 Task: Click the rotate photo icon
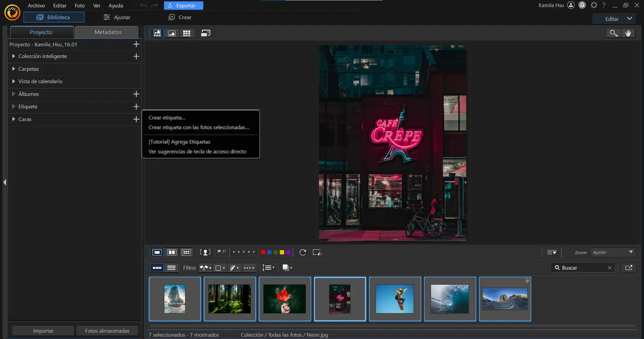(303, 252)
